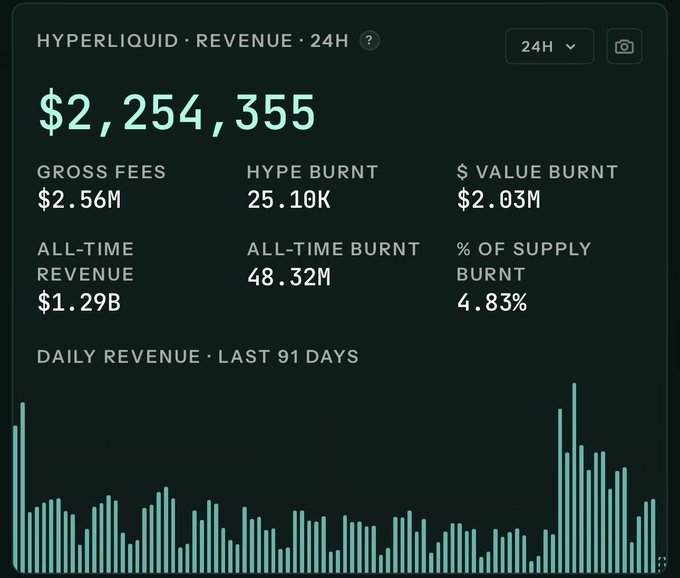Click the All-Time Revenue value $1.29B
The image size is (680, 578).
click(x=79, y=302)
